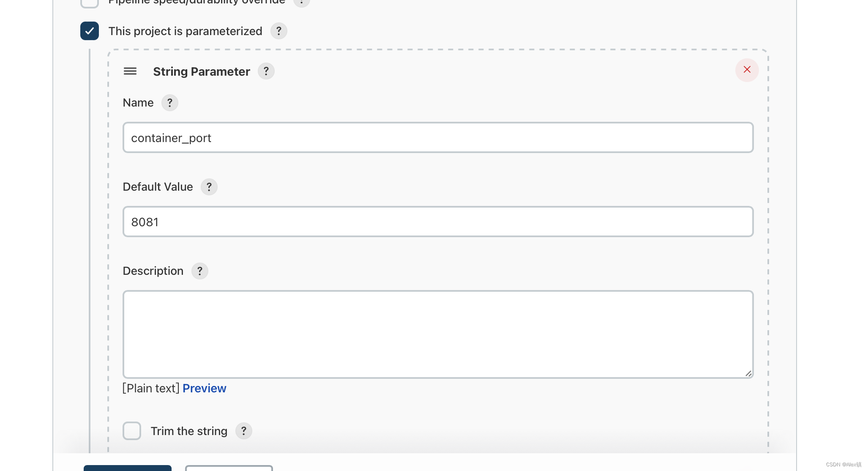The image size is (868, 471).
Task: Click the Default Value field showing 8081
Action: [438, 222]
